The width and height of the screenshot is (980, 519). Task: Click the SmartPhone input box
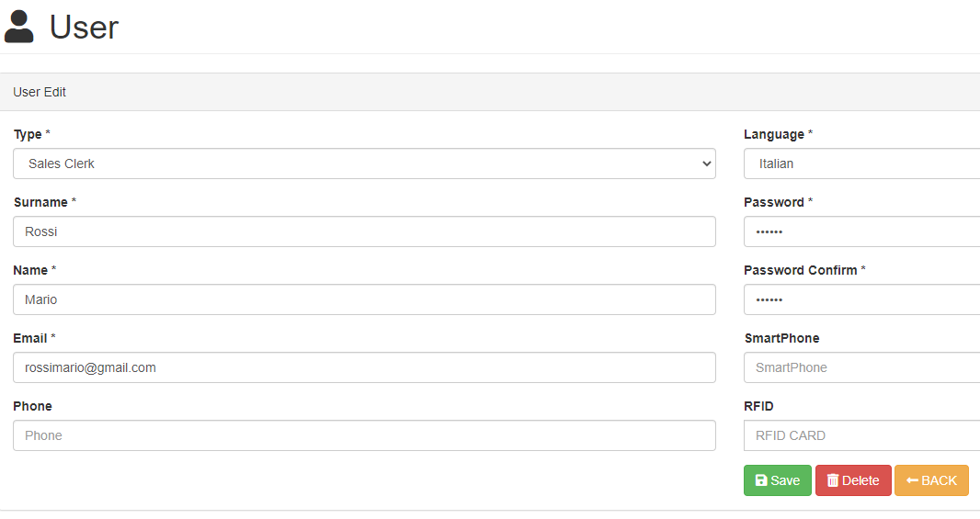(862, 367)
